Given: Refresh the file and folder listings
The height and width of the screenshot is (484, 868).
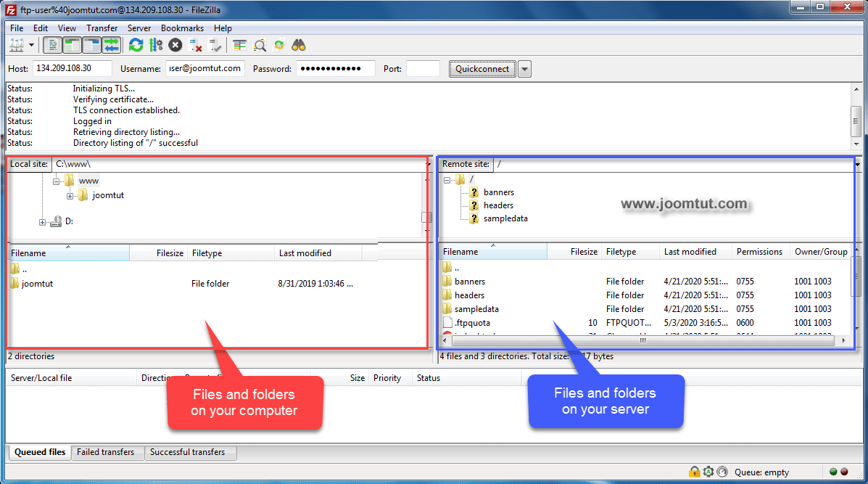Looking at the screenshot, I should click(x=136, y=44).
